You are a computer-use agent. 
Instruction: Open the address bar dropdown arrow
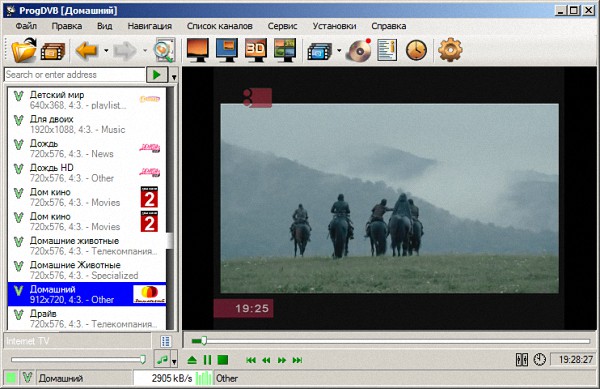click(174, 77)
